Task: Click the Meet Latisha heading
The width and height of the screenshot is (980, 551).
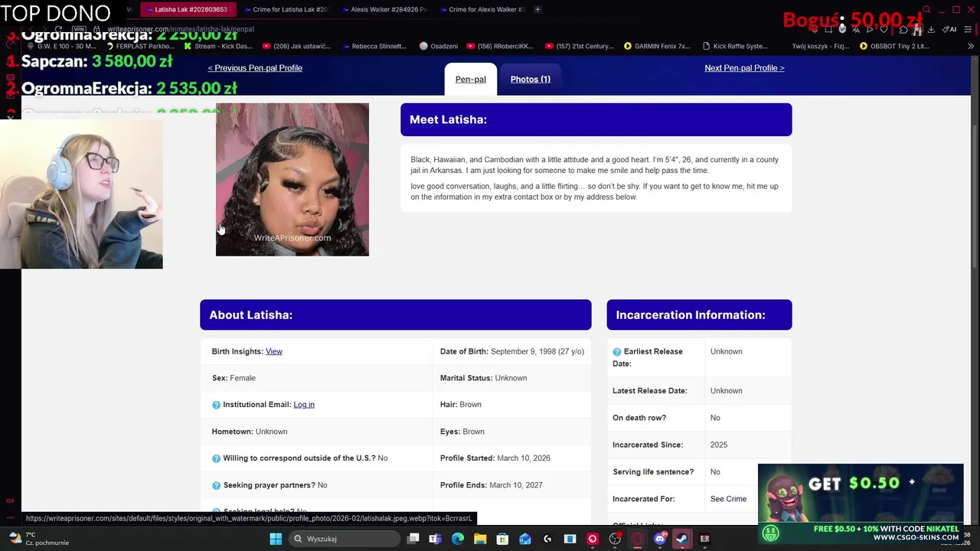Action: [448, 119]
